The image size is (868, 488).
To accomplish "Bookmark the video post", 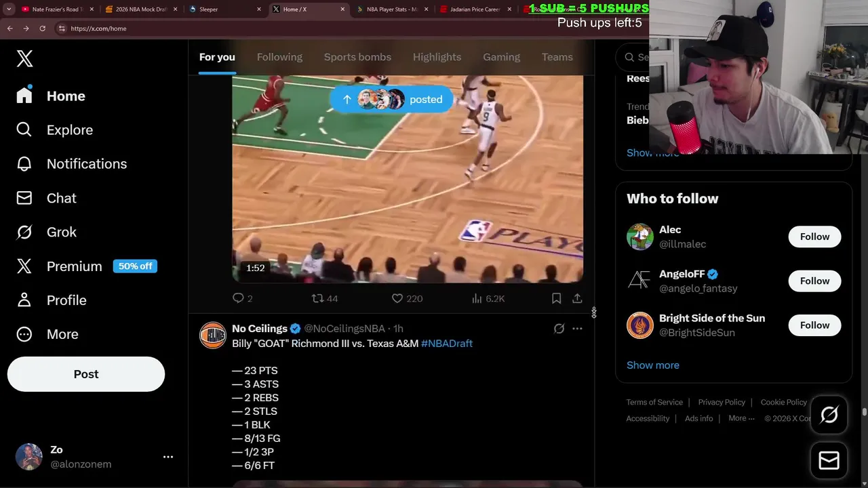I will click(556, 298).
